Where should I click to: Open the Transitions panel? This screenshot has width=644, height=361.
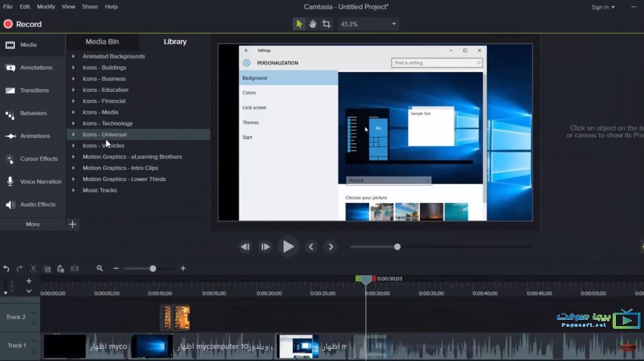(x=33, y=91)
